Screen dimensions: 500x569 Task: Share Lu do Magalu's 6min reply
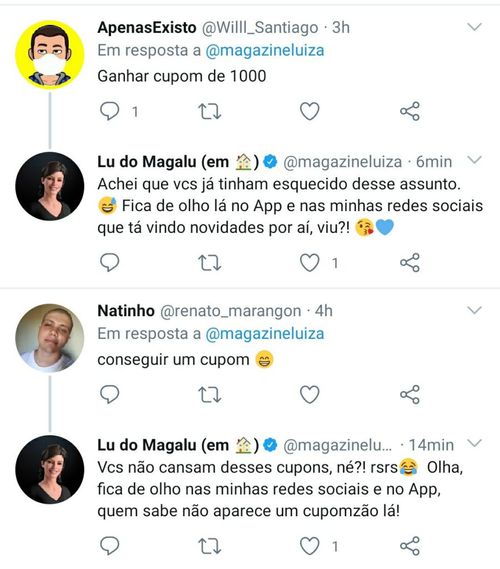point(410,262)
